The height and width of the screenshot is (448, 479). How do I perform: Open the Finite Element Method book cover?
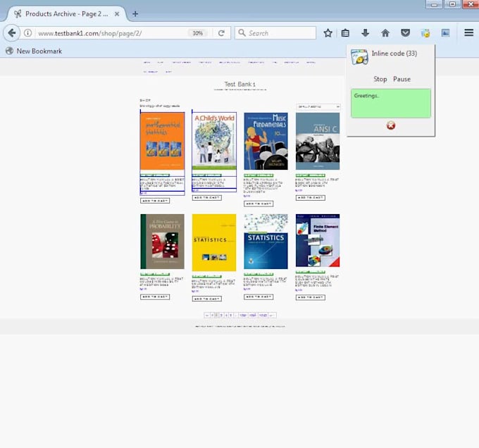(x=318, y=240)
